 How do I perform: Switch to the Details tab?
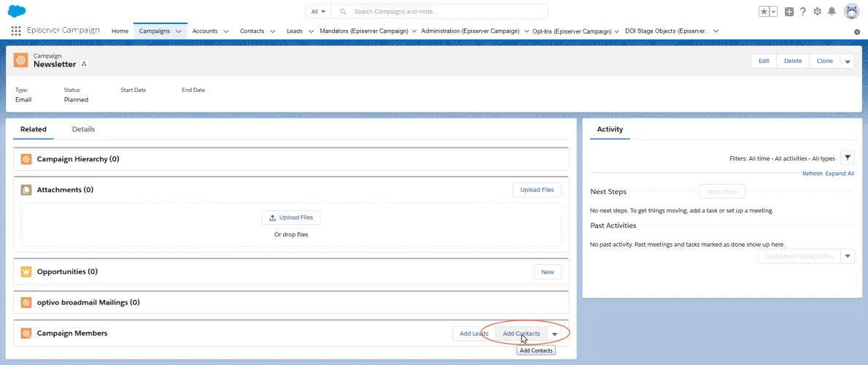coord(84,129)
